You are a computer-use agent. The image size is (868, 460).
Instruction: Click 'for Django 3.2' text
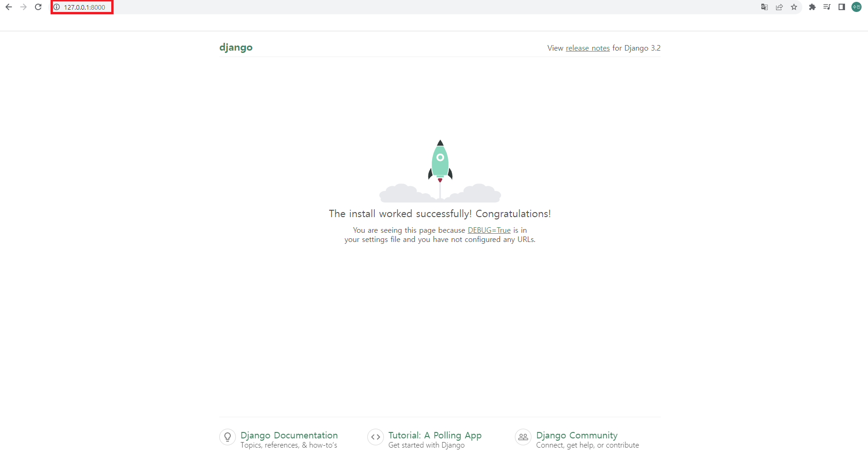point(636,48)
